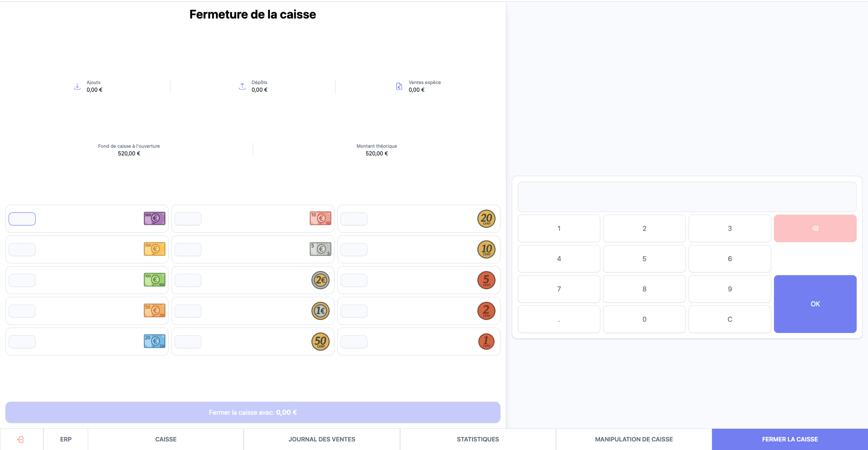Open the Journal des ventes tab
Screen dimensions: 868x450
(321, 439)
